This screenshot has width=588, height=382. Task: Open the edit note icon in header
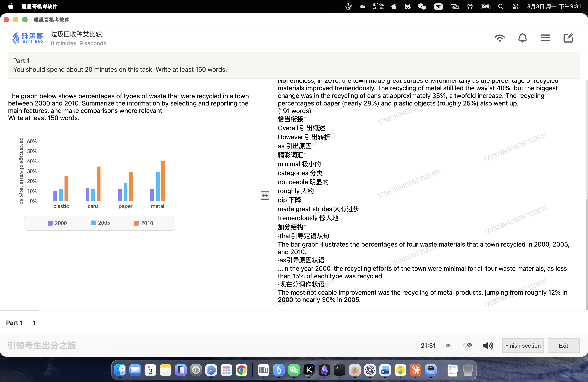tap(568, 38)
